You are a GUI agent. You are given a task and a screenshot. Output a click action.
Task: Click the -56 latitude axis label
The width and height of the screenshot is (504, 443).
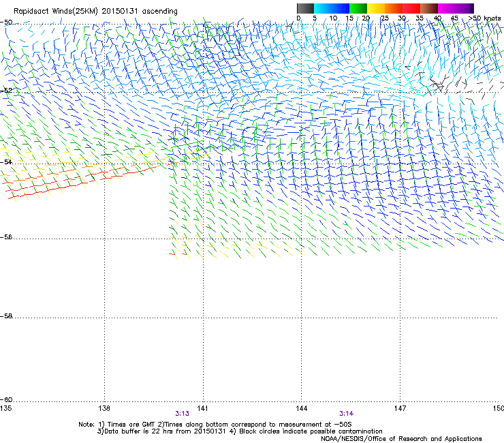point(6,236)
